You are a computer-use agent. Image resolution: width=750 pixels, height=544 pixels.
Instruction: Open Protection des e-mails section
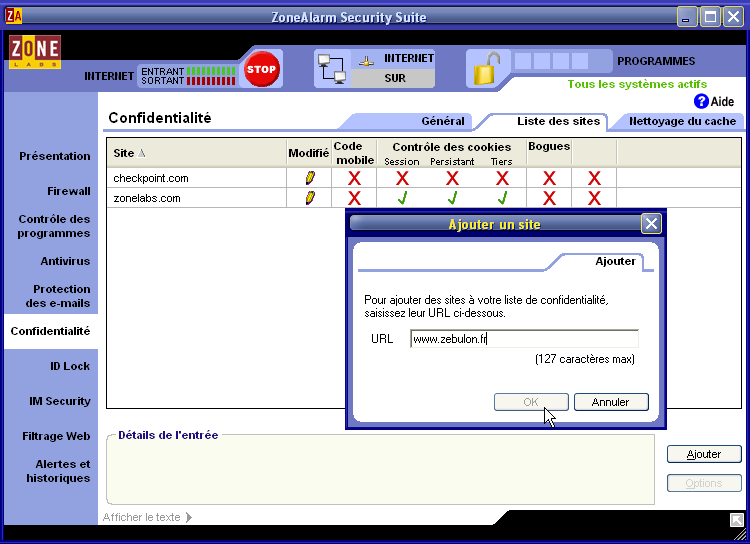[x=58, y=296]
